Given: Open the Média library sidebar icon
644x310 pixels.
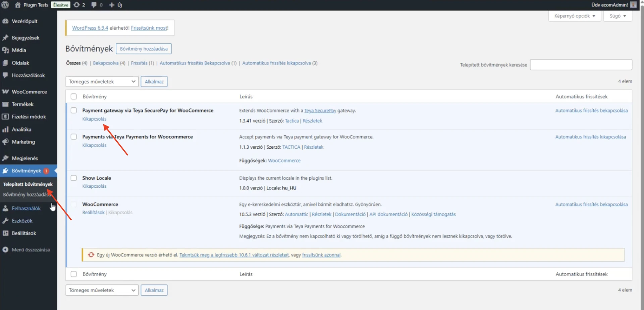Looking at the screenshot, I should [x=5, y=50].
